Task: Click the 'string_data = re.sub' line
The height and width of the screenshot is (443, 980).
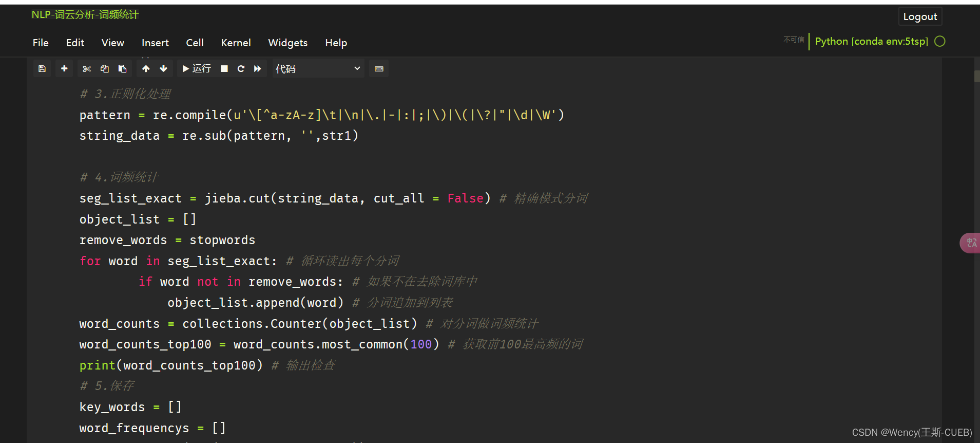Action: tap(219, 136)
